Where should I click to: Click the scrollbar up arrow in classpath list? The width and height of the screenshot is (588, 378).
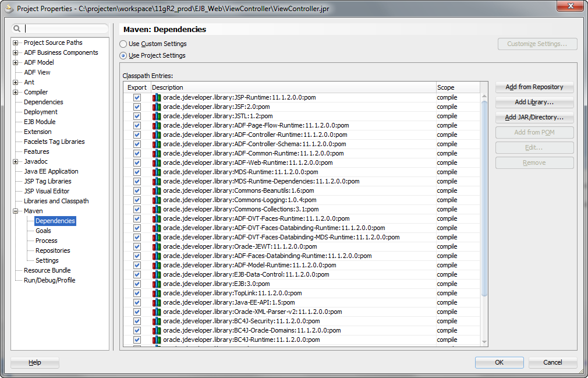pos(484,97)
